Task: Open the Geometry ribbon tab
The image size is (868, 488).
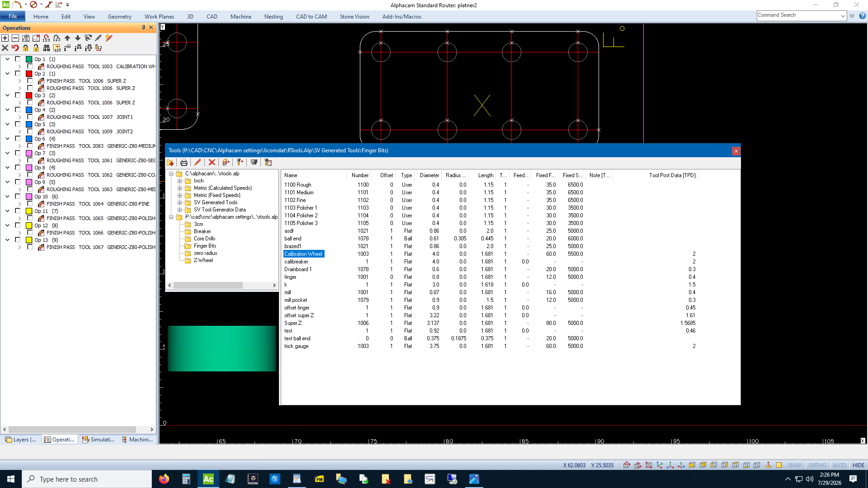Action: click(119, 16)
